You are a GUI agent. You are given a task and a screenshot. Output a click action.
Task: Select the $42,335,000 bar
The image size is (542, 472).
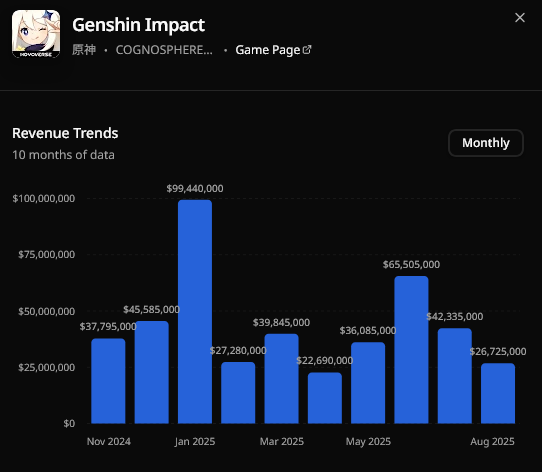[x=455, y=376]
